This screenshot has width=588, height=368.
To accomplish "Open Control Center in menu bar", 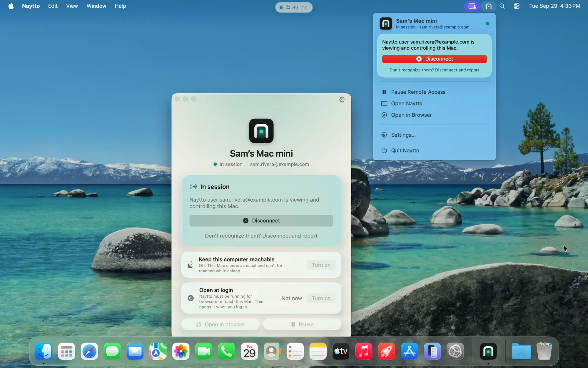I will pyautogui.click(x=517, y=6).
